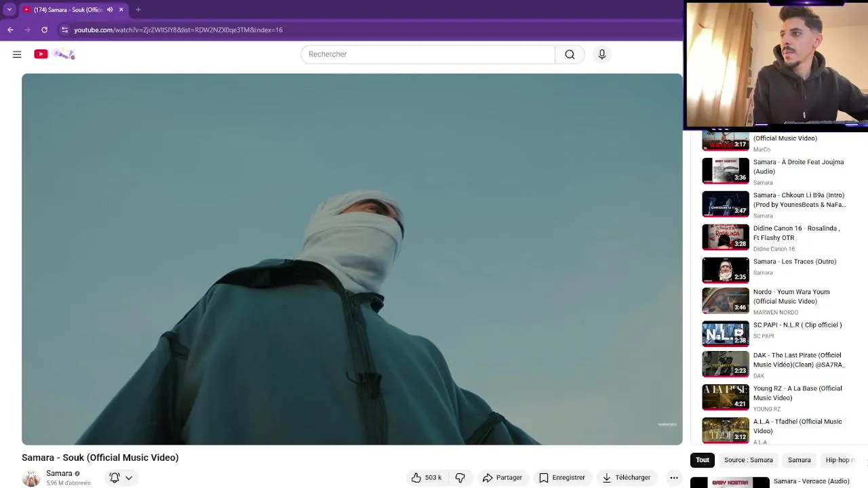Click SC PAPI channel name text
This screenshot has width=868, height=488.
tap(764, 336)
